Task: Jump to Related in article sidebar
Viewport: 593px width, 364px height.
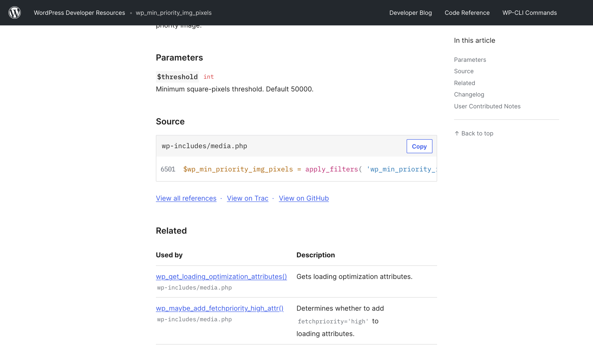Action: pos(464,83)
